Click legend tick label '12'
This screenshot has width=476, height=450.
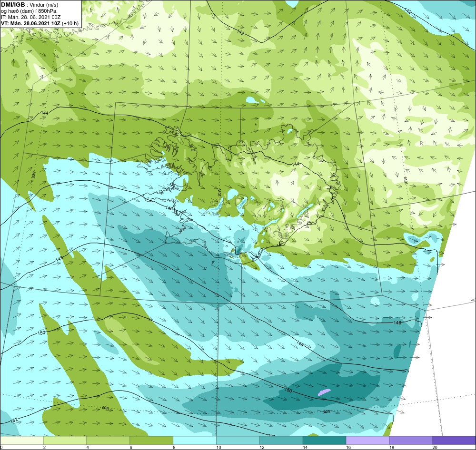coord(262,447)
